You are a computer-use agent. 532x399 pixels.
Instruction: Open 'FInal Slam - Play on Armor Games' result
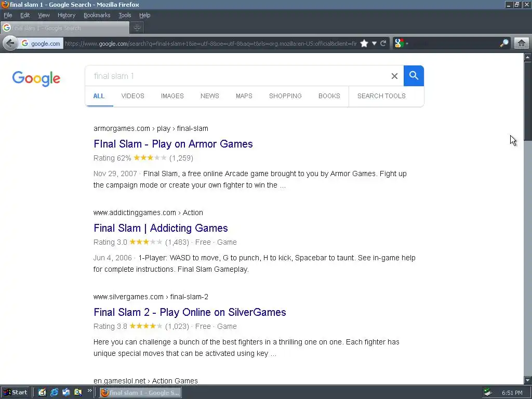click(x=173, y=144)
